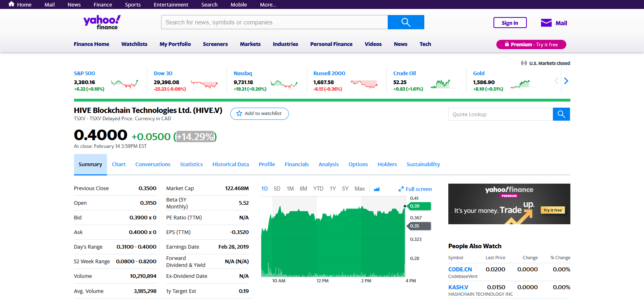This screenshot has height=299, width=644.
Task: Click the Sign in button
Action: click(510, 23)
